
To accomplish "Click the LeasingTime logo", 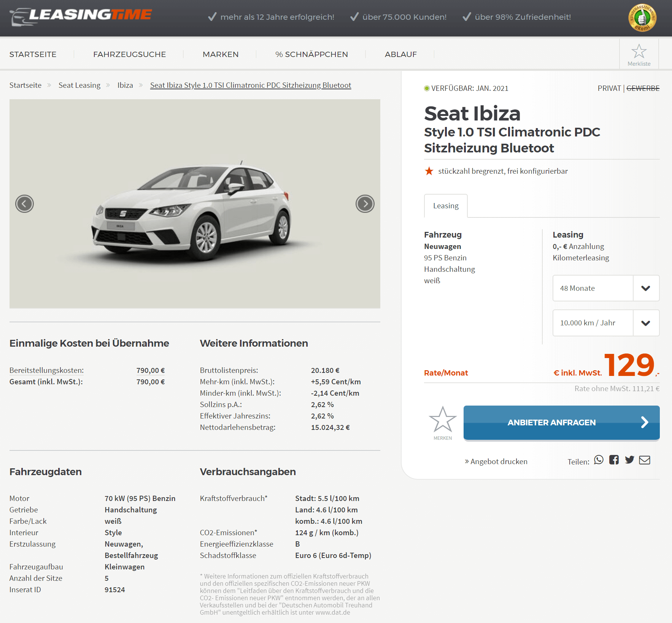I will click(81, 17).
